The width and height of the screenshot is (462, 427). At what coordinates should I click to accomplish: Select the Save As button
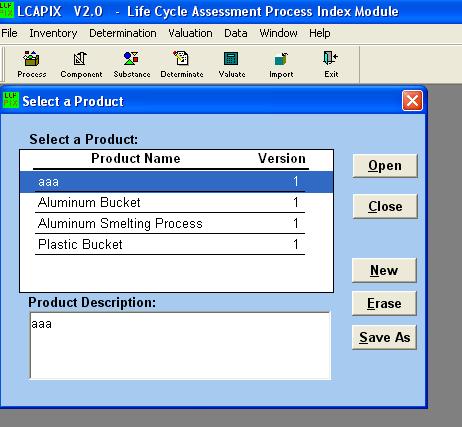pyautogui.click(x=384, y=337)
